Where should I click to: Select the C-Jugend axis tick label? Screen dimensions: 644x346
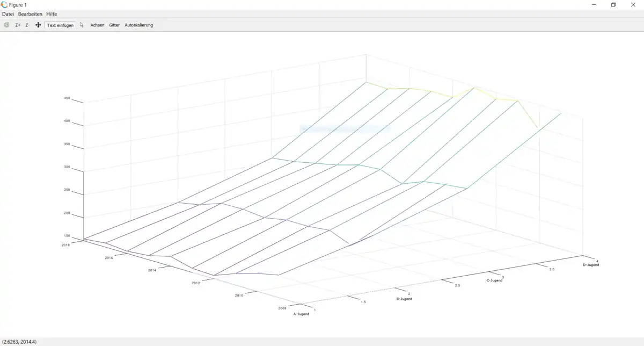click(494, 280)
